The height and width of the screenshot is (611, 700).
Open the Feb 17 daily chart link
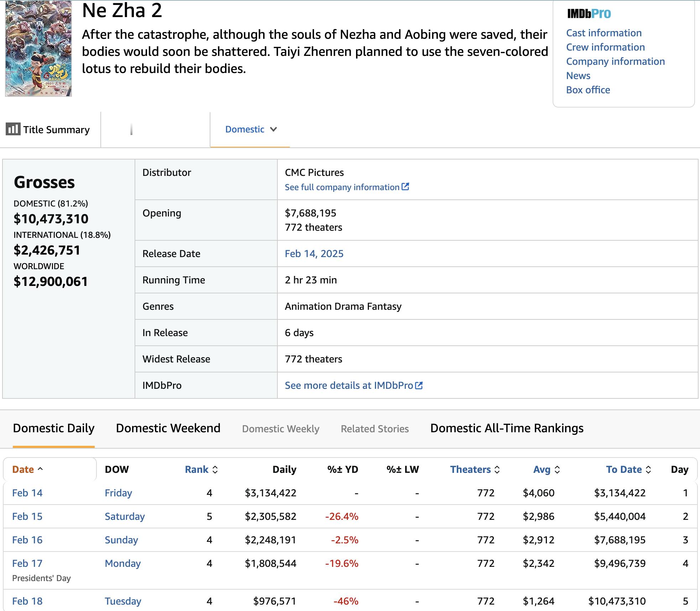click(x=27, y=563)
